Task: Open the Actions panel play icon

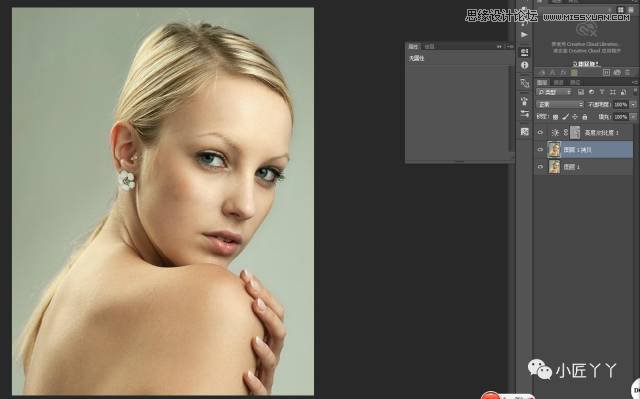Action: point(524,35)
